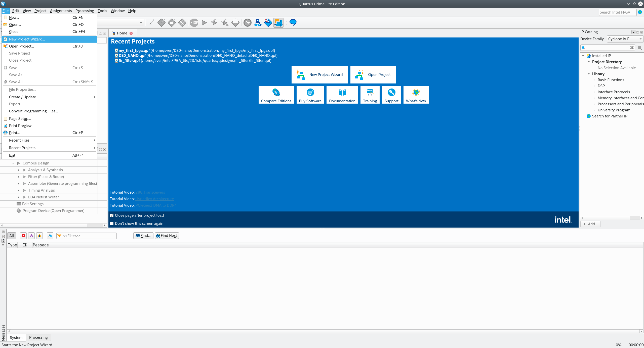Image resolution: width=644 pixels, height=348 pixels.
Task: Open the Assignment Editor toolbar icon
Action: coord(162,23)
